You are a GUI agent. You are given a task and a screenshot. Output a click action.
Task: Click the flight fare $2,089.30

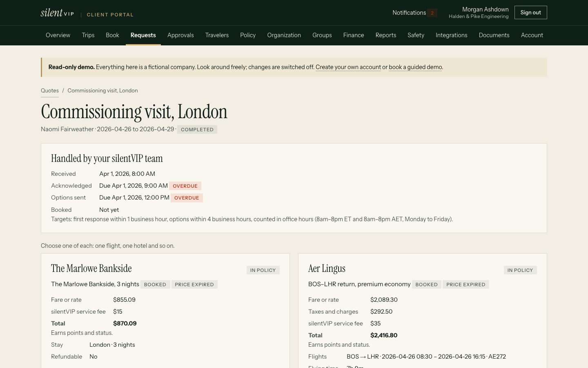click(x=384, y=300)
